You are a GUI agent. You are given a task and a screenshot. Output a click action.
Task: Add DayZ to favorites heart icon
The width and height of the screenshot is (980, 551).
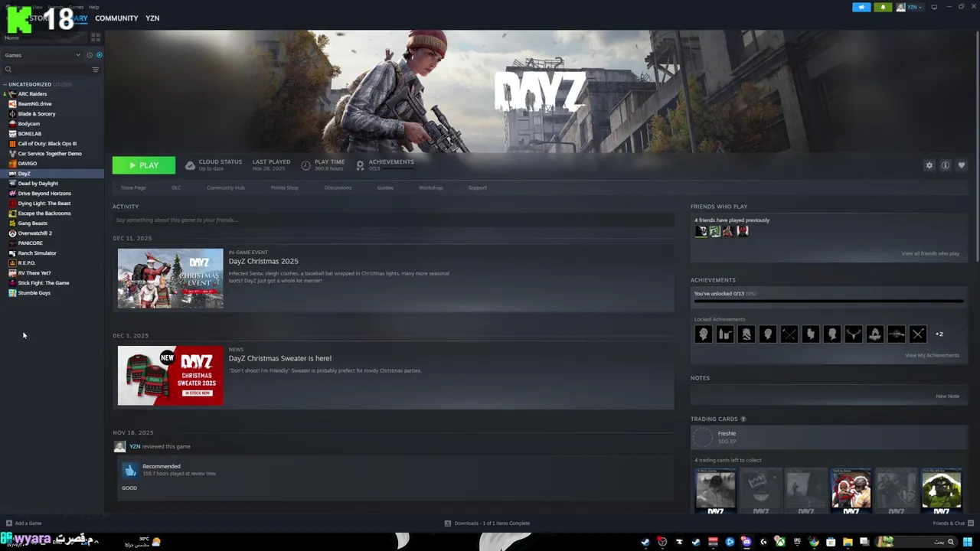(x=962, y=165)
